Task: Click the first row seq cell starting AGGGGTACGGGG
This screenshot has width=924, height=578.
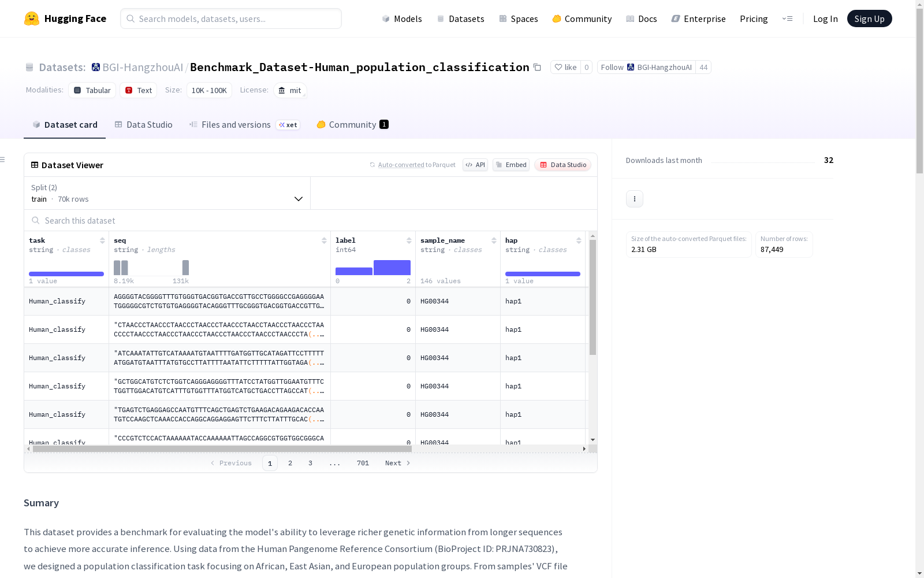Action: click(219, 301)
